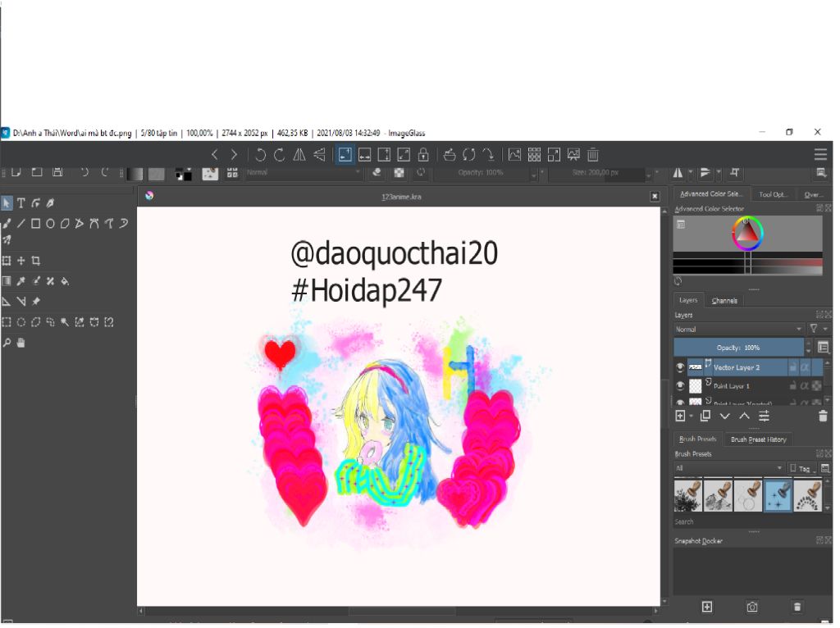Toggle Scale to Fit zoom mode
840x628 pixels.
tap(404, 155)
